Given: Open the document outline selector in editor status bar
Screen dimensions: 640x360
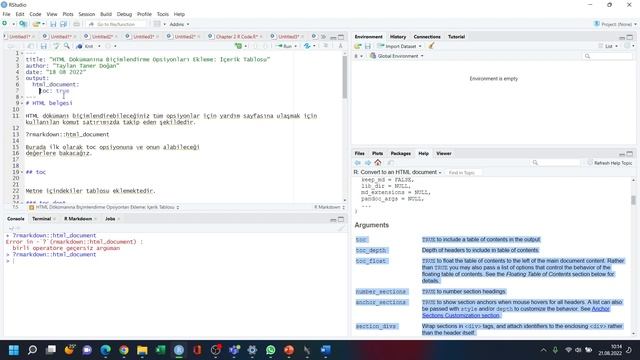Looking at the screenshot, I should pos(104,207).
